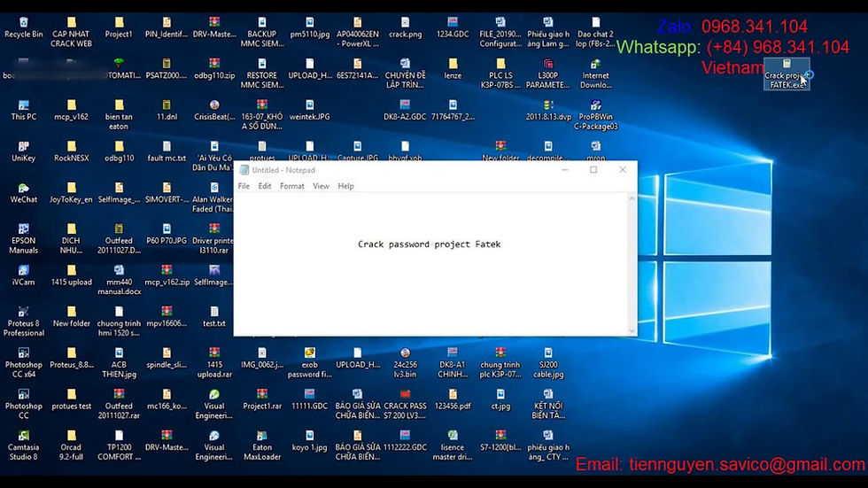Select the Project1 folder icon
Screen dimensions: 868x488
119,27
